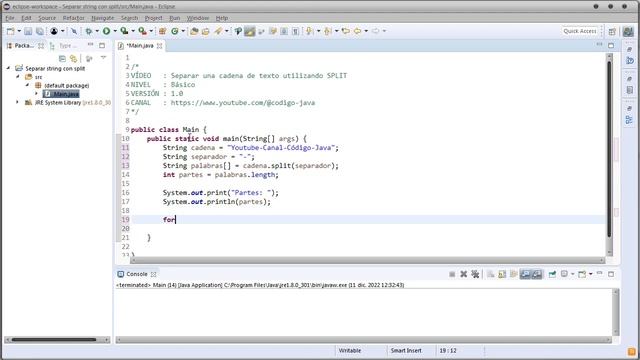This screenshot has width=640, height=360.
Task: Minimize the Package Explorer view
Action: [x=91, y=45]
